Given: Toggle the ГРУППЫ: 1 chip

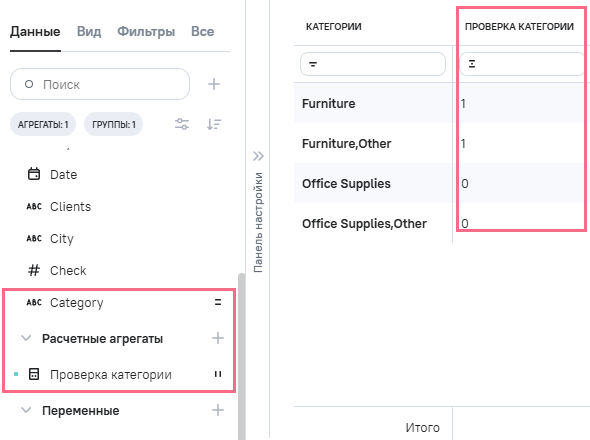Looking at the screenshot, I should pyautogui.click(x=114, y=124).
